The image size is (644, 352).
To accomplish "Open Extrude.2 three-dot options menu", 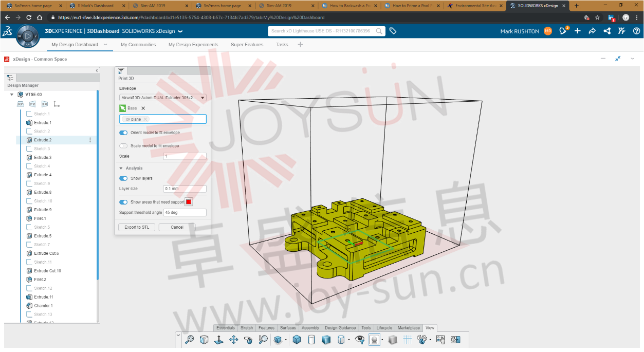I will [x=90, y=140].
